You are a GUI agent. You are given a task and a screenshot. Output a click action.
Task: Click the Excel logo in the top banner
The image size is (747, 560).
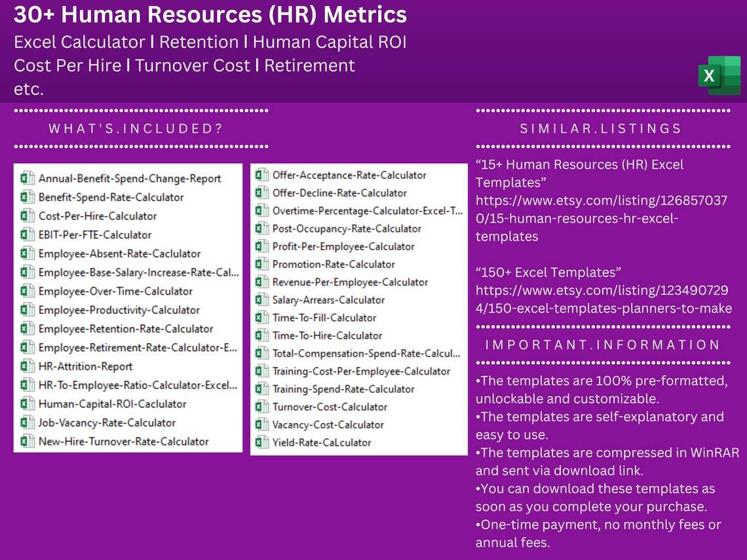[719, 75]
